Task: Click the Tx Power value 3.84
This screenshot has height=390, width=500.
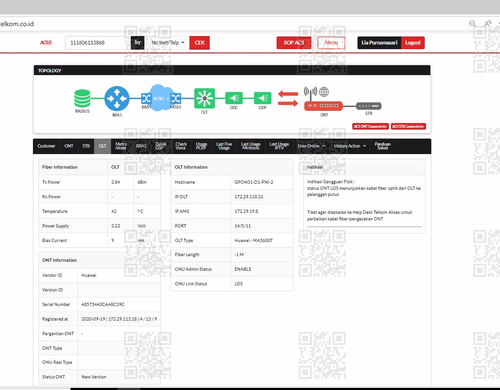Action: pos(115,182)
